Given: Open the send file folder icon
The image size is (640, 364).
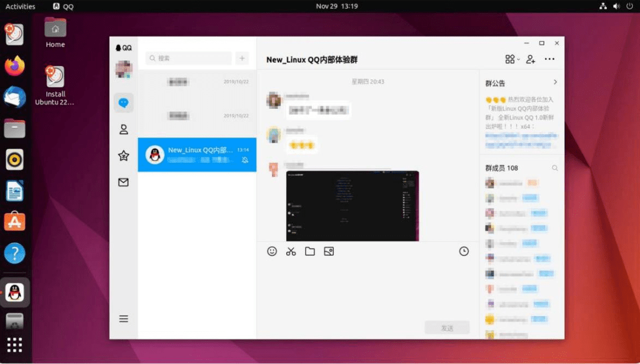Looking at the screenshot, I should pos(309,251).
